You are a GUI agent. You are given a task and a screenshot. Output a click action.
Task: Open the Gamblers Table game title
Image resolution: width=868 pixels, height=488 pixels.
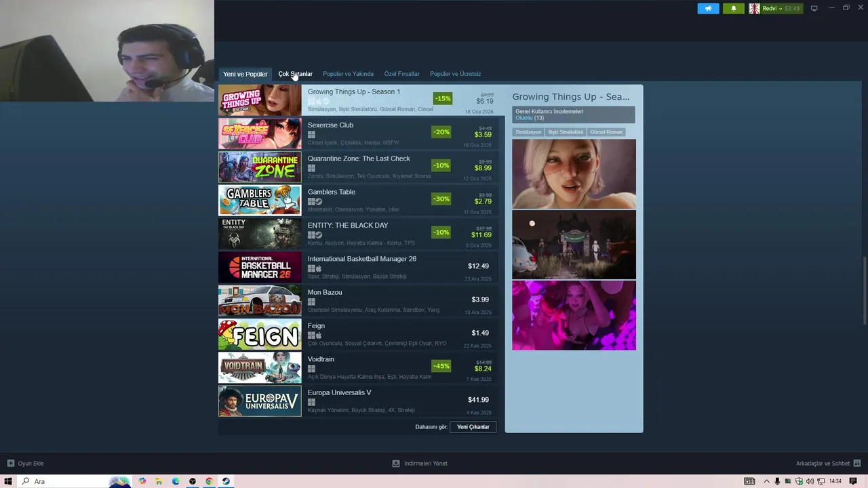tap(332, 192)
